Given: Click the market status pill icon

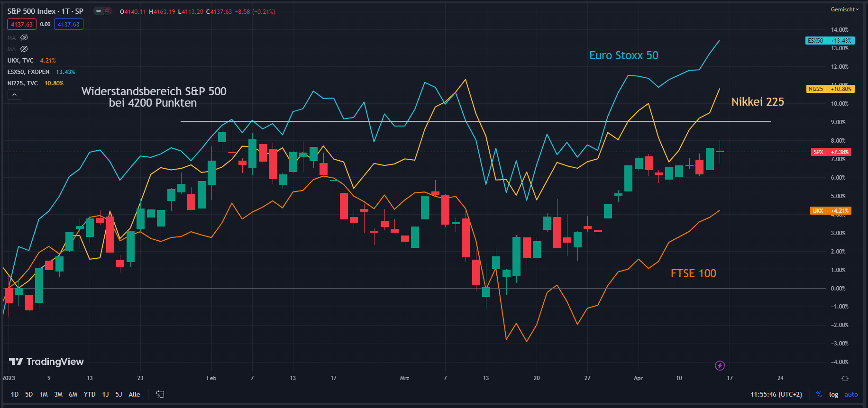Looking at the screenshot, I should (102, 11).
